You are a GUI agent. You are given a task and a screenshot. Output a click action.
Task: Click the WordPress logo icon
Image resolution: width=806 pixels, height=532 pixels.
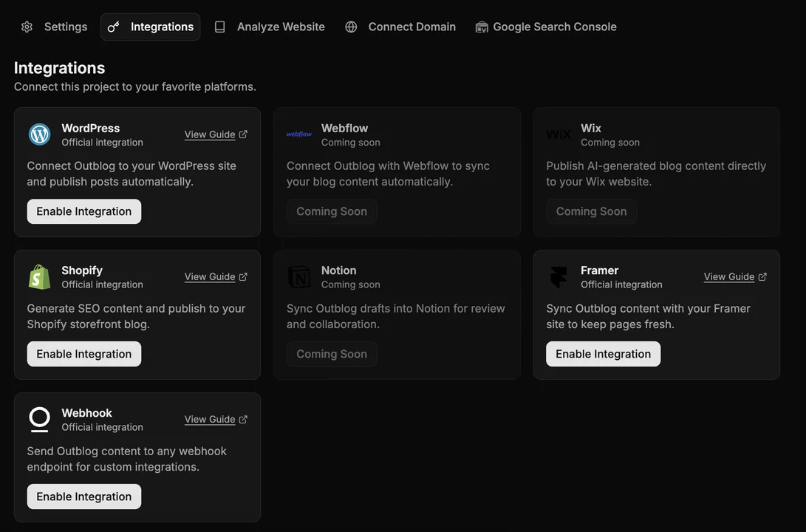40,134
